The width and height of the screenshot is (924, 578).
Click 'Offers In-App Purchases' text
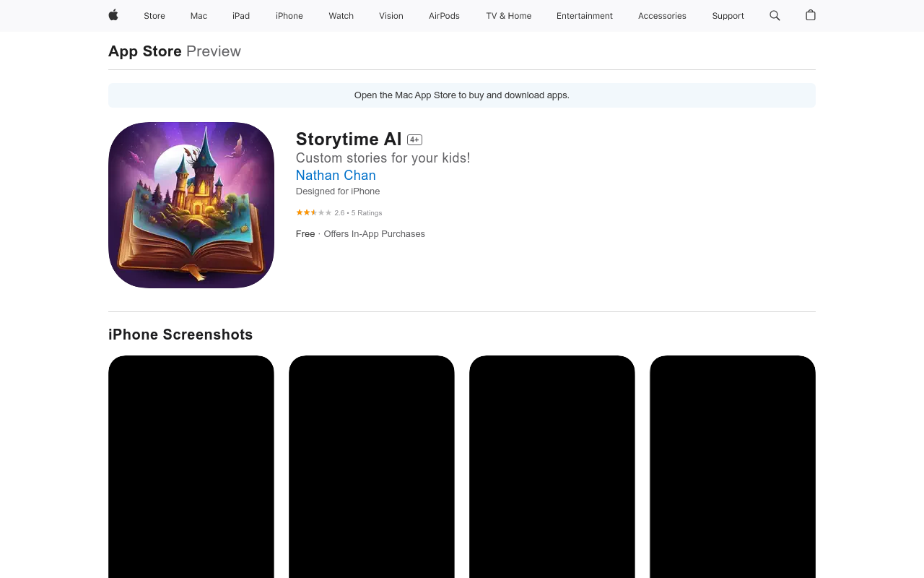[x=374, y=234]
